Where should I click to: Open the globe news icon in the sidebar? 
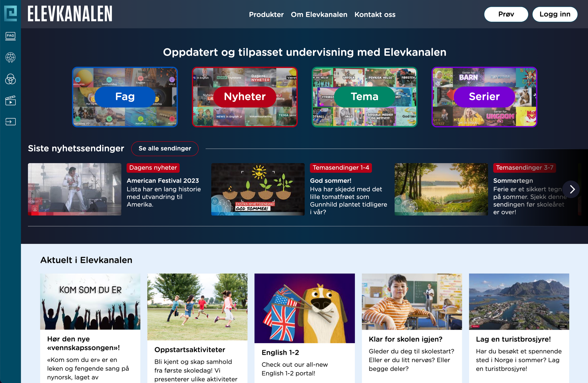[x=10, y=58]
